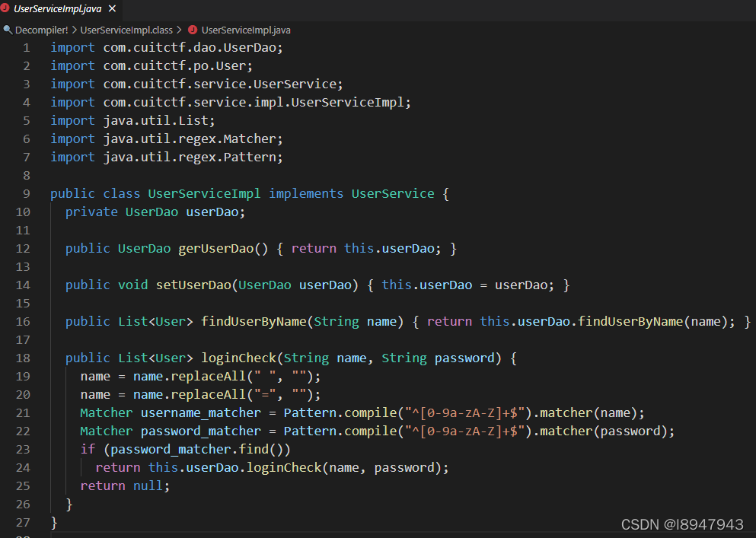Viewport: 756px width, 538px height.
Task: Click 'username_matcher' variable on line 21
Action: [x=201, y=413]
